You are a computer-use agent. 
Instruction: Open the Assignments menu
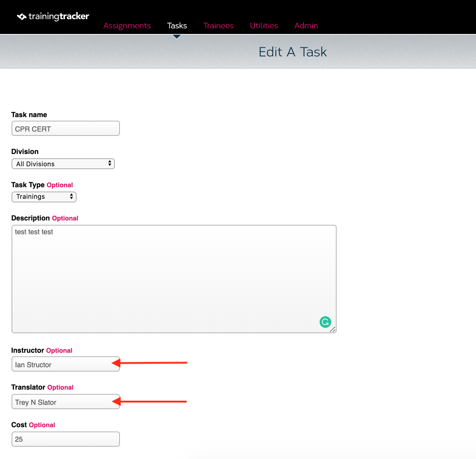(127, 26)
